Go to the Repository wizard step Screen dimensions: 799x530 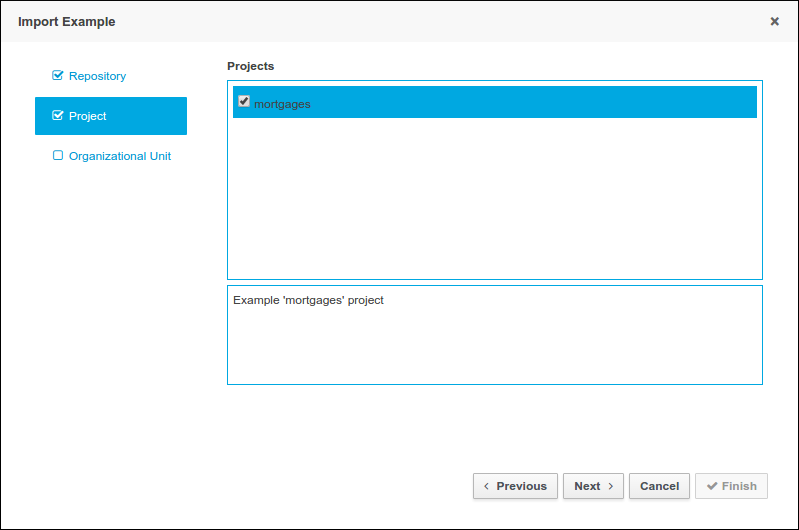pos(97,76)
